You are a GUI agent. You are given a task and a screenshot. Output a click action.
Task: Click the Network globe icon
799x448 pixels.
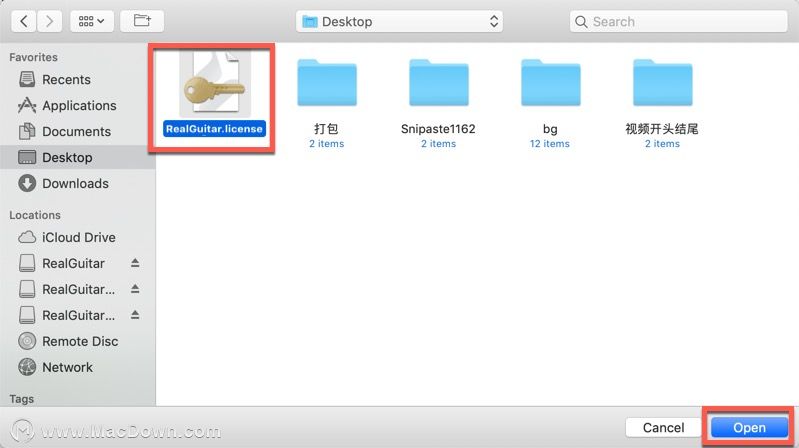[x=27, y=367]
